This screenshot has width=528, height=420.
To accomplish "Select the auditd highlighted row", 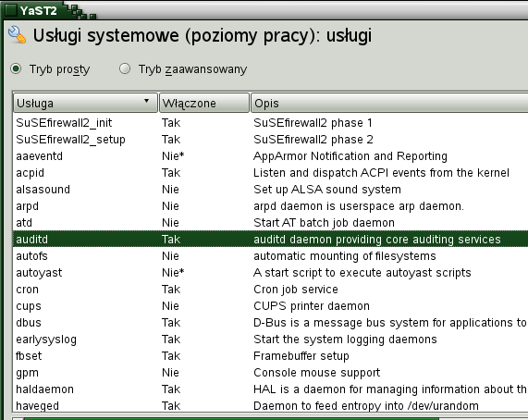I will [x=270, y=239].
